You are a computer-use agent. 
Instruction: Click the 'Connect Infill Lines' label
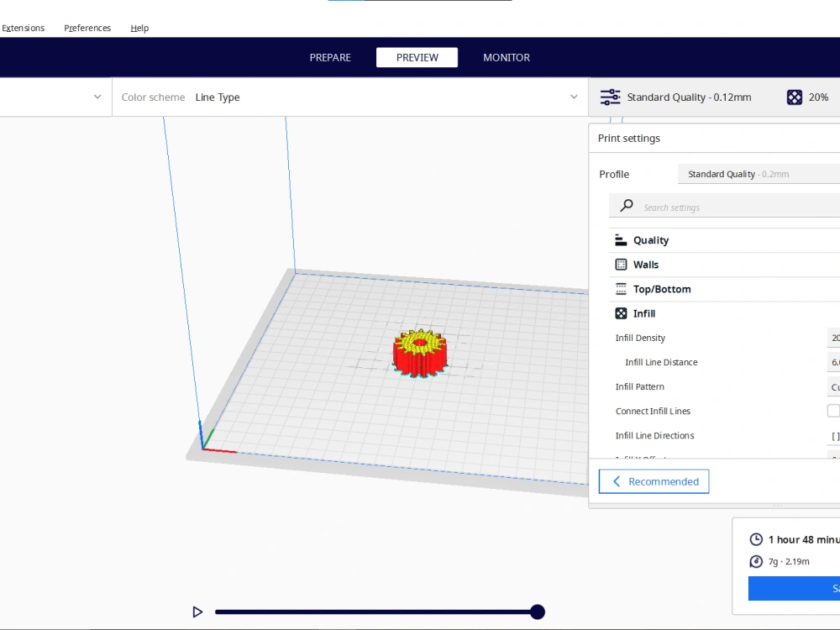pos(653,411)
